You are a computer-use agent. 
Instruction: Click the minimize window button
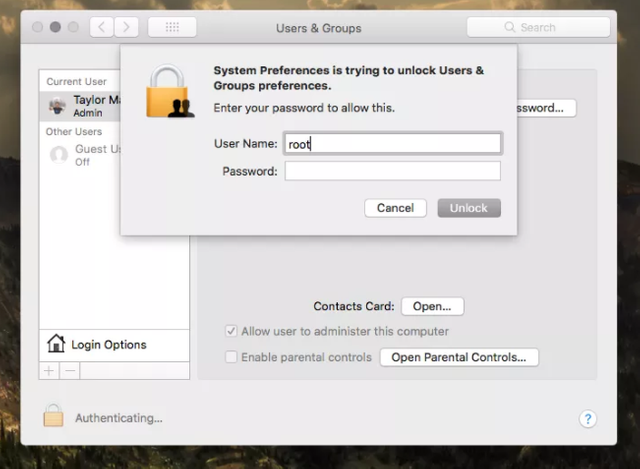tap(56, 27)
